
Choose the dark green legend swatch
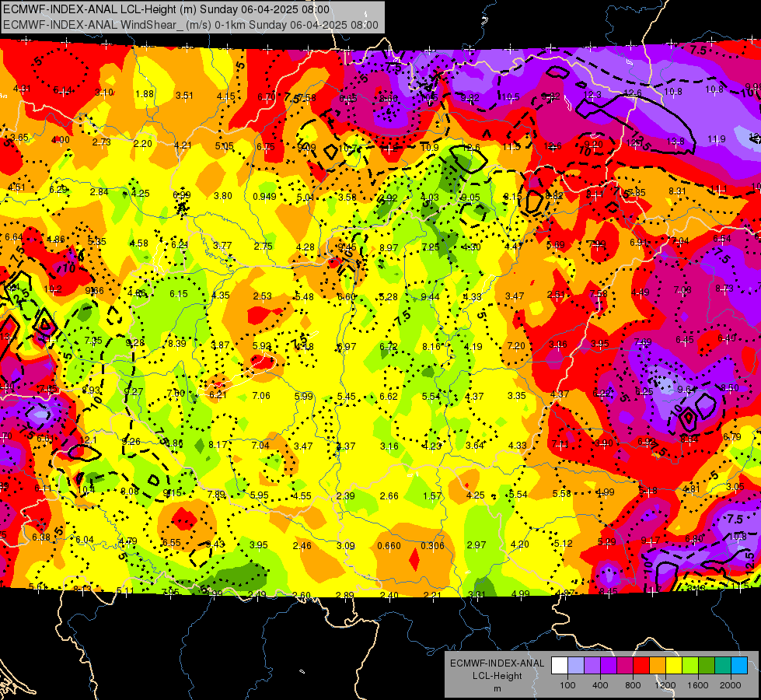(706, 666)
